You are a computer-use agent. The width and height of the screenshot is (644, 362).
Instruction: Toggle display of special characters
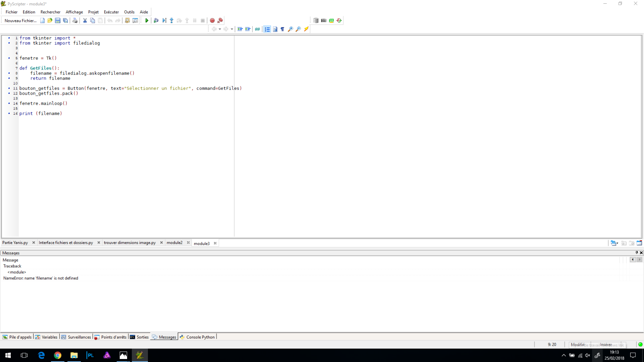pos(282,29)
